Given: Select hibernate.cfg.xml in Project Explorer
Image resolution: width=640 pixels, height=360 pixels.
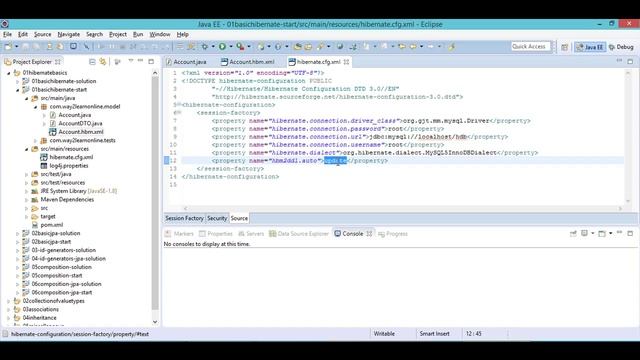Looking at the screenshot, I should pyautogui.click(x=71, y=157).
